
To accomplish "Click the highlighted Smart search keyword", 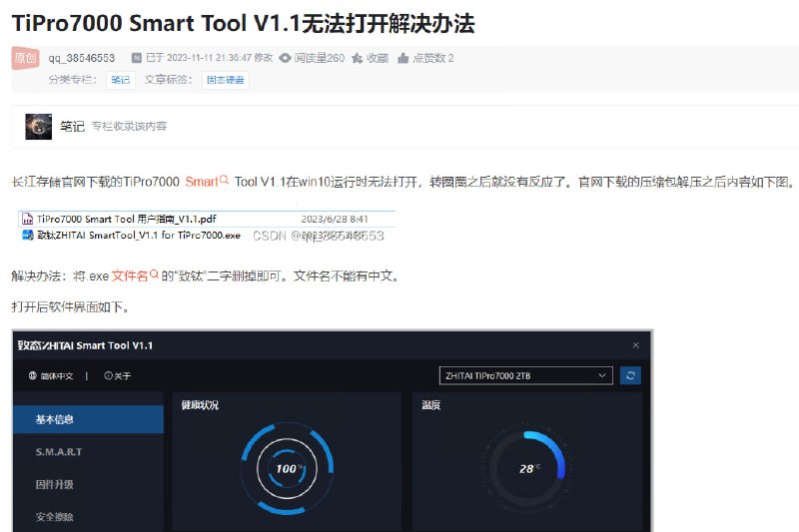I will coord(202,182).
